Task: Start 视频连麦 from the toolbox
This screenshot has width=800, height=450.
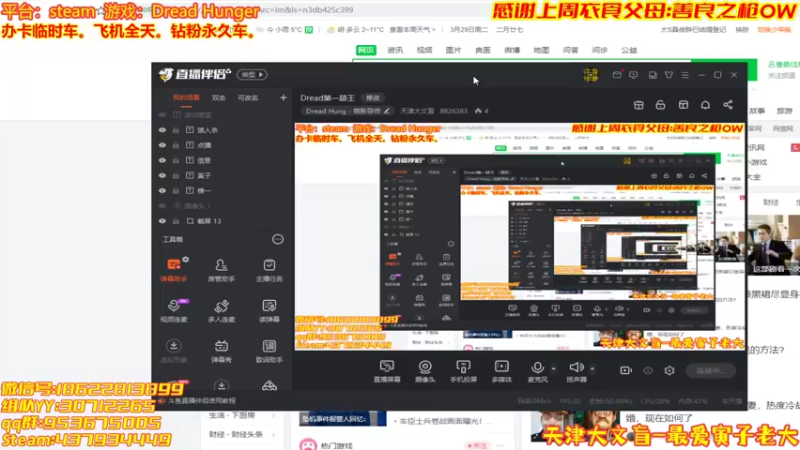Action: pos(173,310)
